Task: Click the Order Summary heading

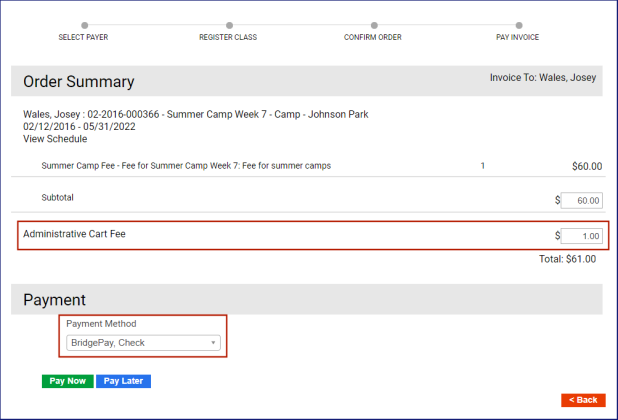Action: coord(79,82)
